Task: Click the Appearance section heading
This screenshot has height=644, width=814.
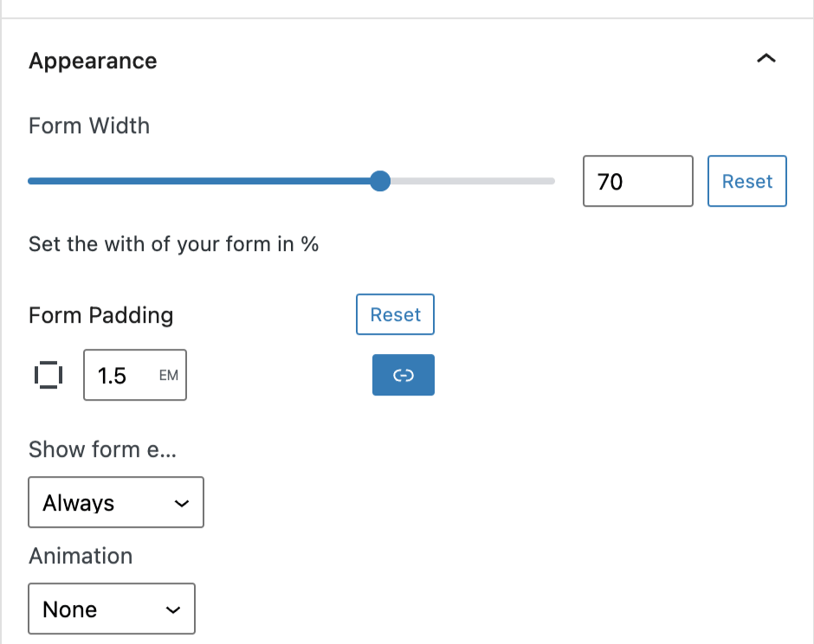Action: pyautogui.click(x=93, y=61)
